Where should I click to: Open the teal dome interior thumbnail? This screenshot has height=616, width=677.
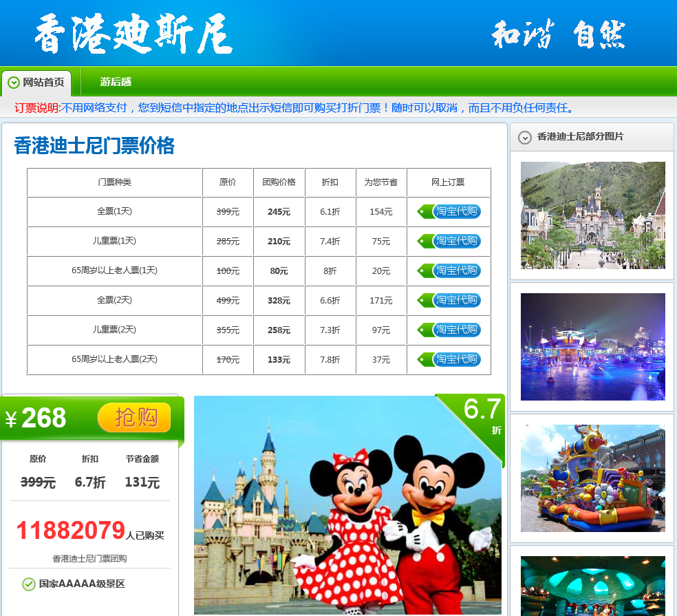point(593,586)
